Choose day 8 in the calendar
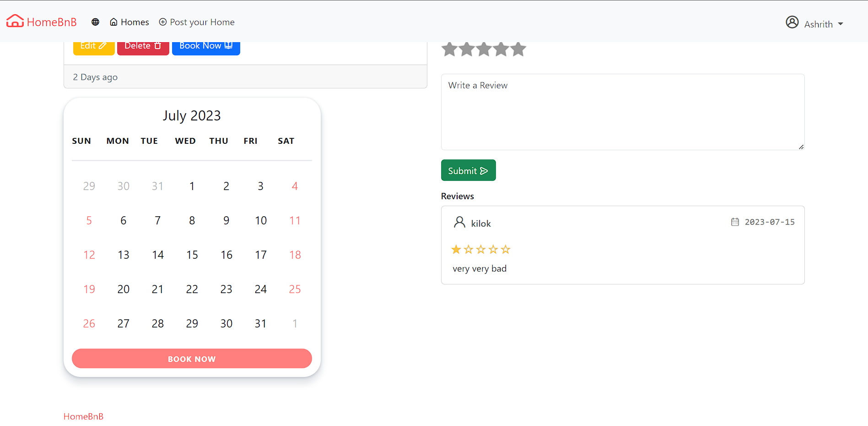 click(192, 220)
